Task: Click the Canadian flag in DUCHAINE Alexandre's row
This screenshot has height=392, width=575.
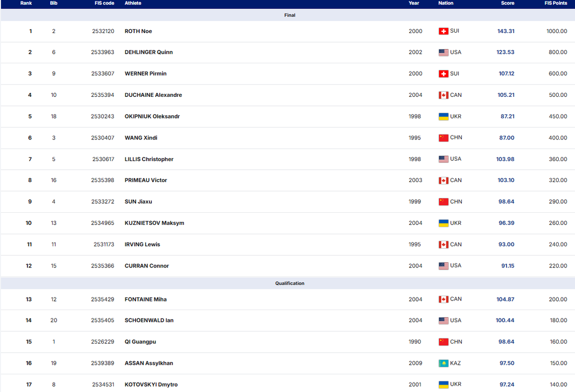Action: click(443, 95)
